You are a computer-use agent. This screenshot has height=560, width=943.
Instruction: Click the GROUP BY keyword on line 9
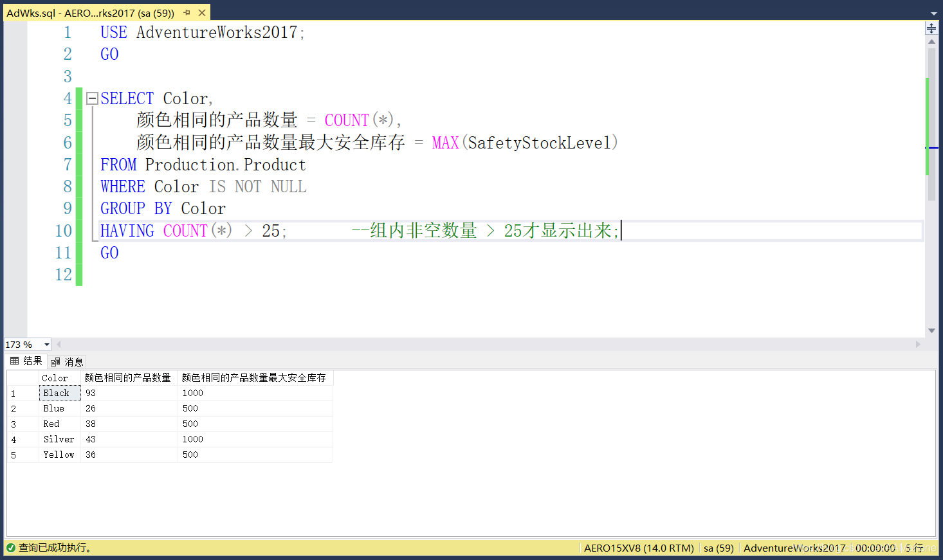tap(136, 208)
